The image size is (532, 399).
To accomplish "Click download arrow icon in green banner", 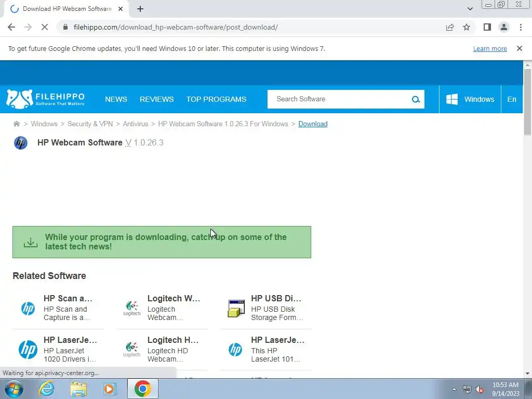I will tap(31, 242).
